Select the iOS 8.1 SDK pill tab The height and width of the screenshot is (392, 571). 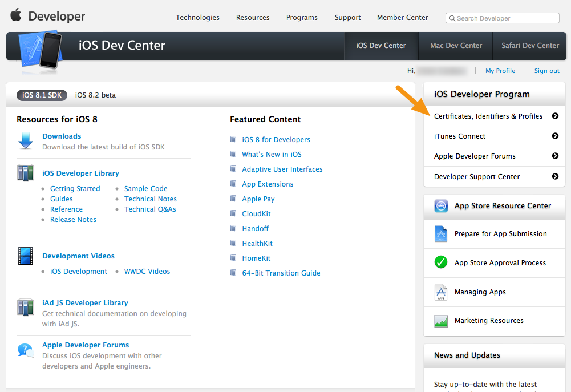pyautogui.click(x=42, y=95)
